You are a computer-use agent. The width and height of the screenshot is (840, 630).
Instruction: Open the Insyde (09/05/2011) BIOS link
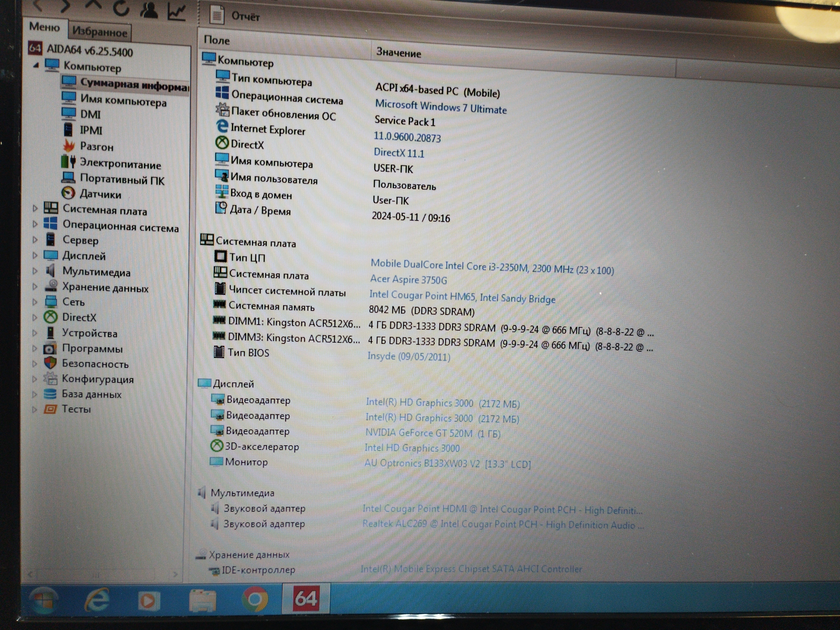coord(409,357)
